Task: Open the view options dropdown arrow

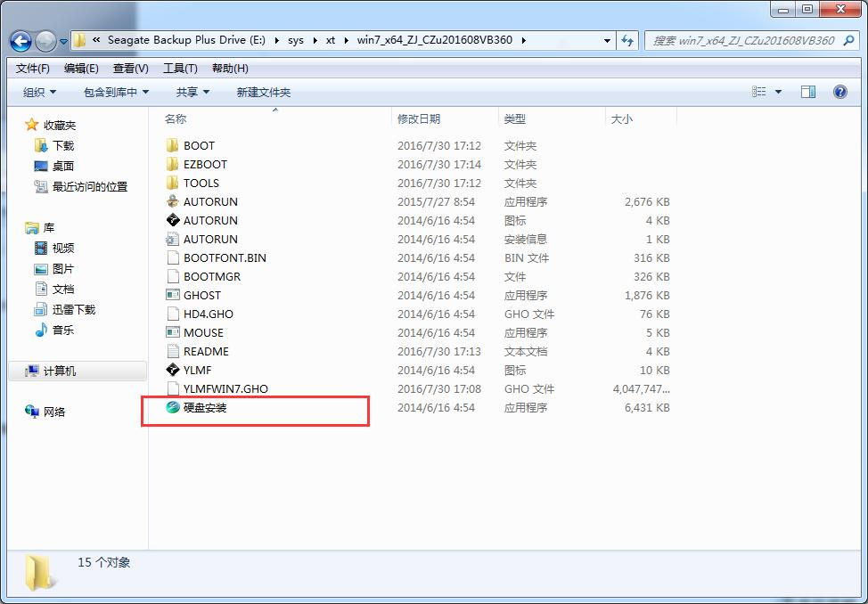Action: click(x=778, y=92)
